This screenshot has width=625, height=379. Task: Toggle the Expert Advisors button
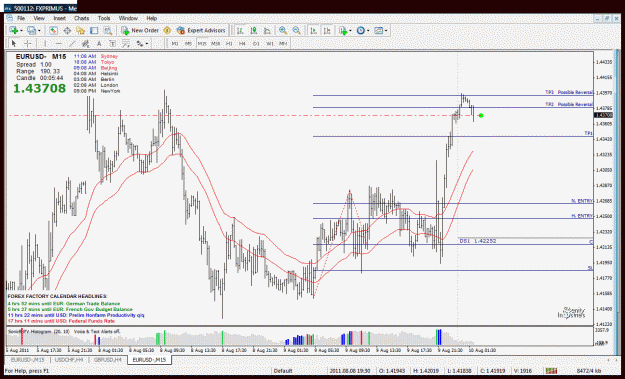(201, 30)
